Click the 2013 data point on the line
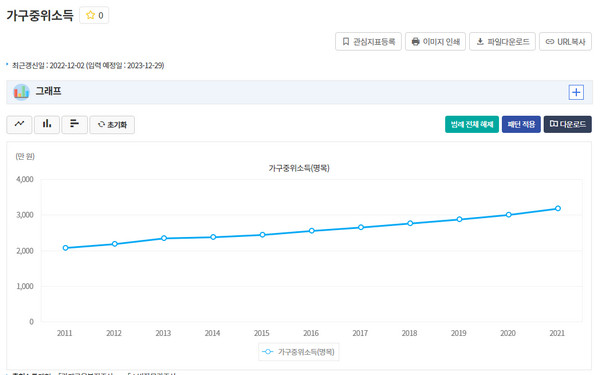Screen dimensions: 600x375 coord(164,238)
